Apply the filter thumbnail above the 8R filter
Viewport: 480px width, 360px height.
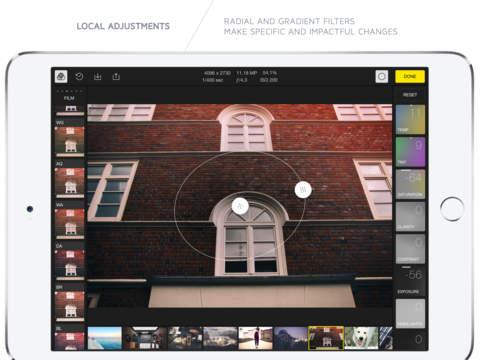coord(70,265)
